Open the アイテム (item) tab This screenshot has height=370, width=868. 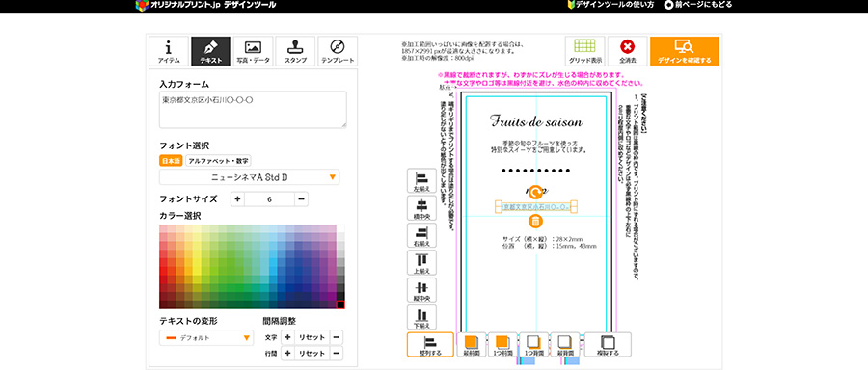click(x=169, y=51)
